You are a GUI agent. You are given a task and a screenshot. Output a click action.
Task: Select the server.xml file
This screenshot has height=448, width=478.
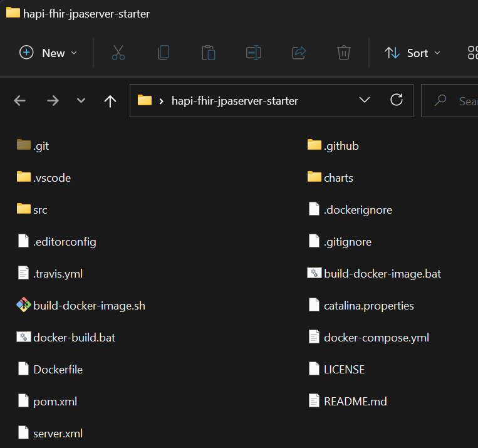tap(50, 434)
